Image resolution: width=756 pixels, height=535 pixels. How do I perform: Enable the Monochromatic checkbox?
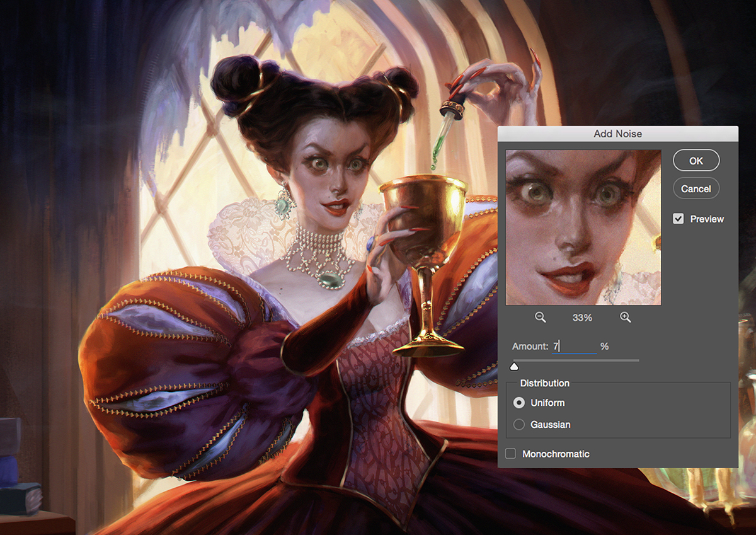pos(510,454)
